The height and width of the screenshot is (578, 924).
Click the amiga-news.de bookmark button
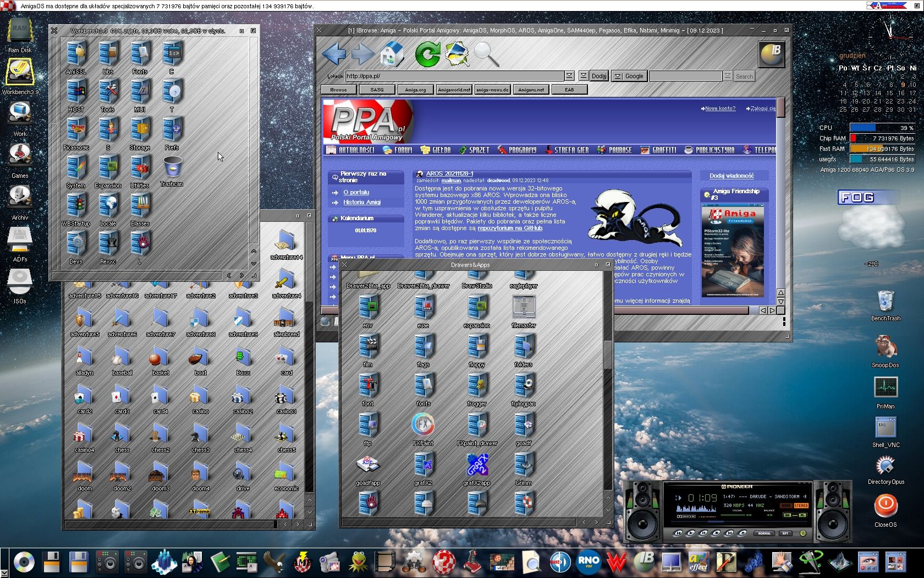pos(493,90)
